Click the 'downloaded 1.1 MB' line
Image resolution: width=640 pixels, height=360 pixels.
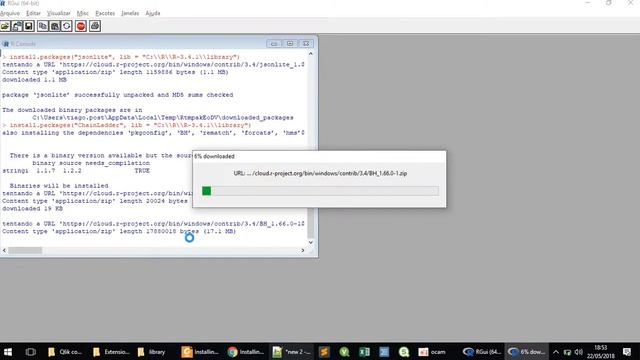34,80
